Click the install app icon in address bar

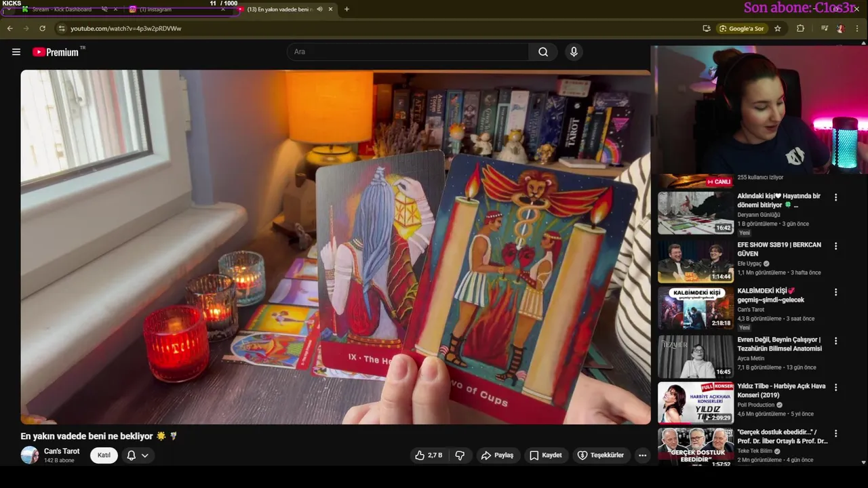[707, 28]
